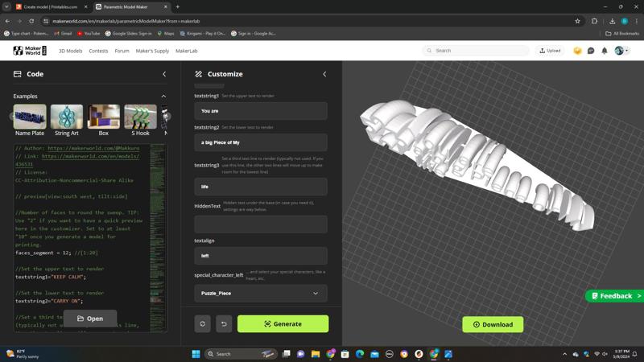
Task: Open Maker's Supply
Action: tap(152, 51)
